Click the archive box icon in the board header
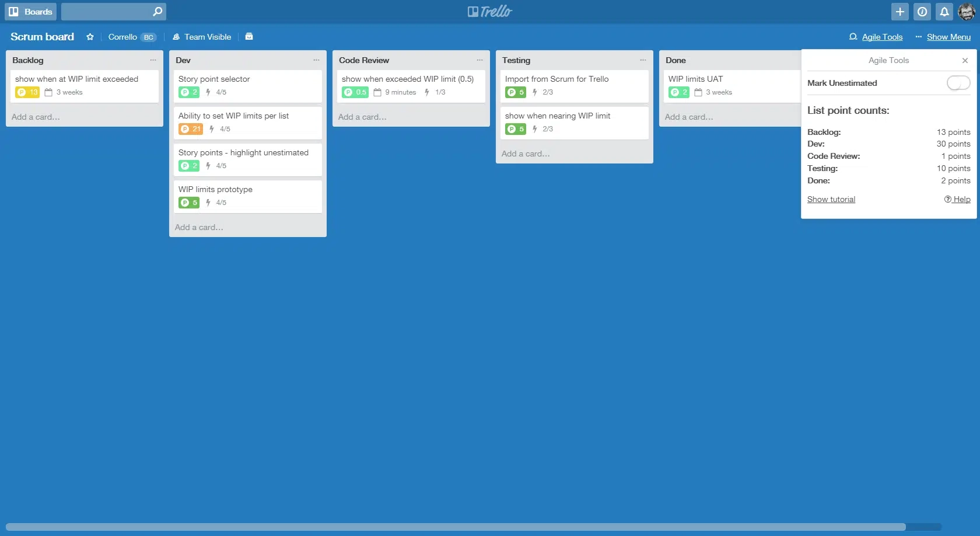The image size is (980, 536). click(x=249, y=36)
